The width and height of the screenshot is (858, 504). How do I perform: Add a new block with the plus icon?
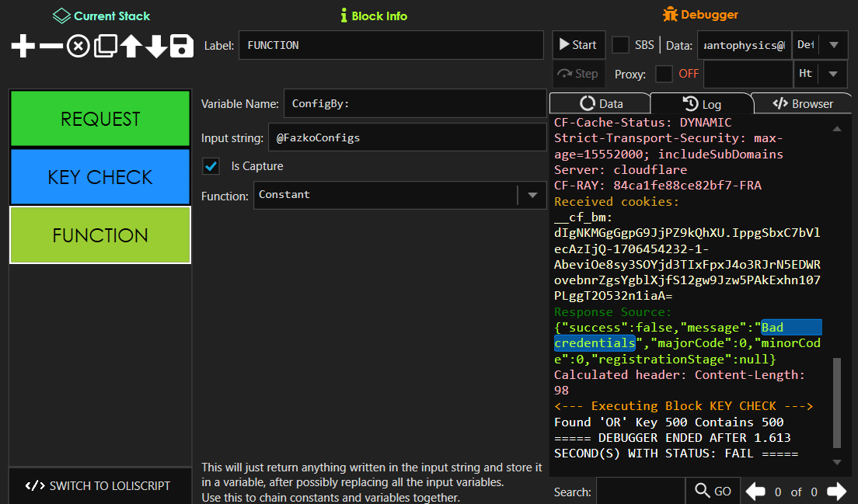(x=22, y=46)
